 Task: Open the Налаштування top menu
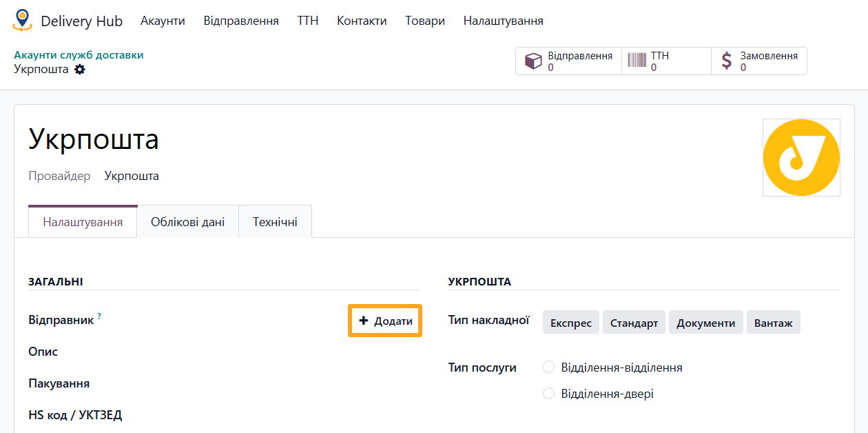504,21
